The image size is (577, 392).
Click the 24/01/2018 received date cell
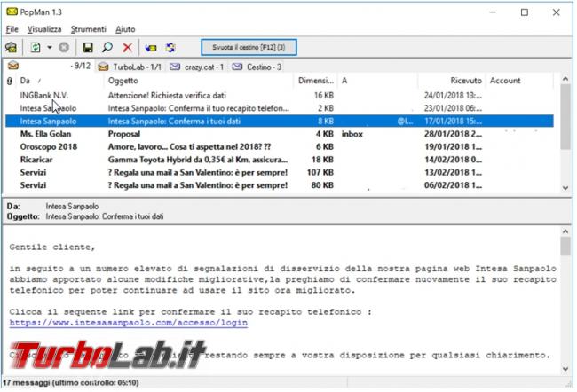click(453, 96)
